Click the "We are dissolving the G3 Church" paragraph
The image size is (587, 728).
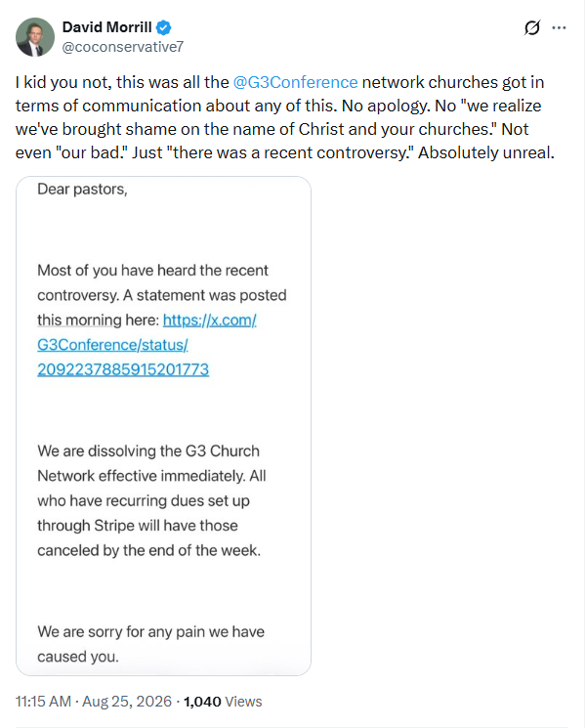pos(151,500)
